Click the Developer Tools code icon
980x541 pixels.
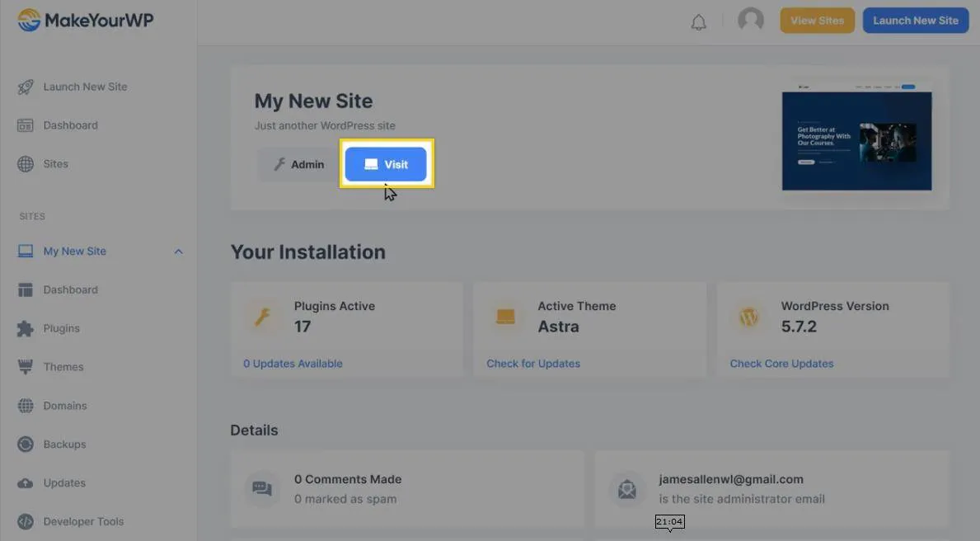(x=26, y=521)
